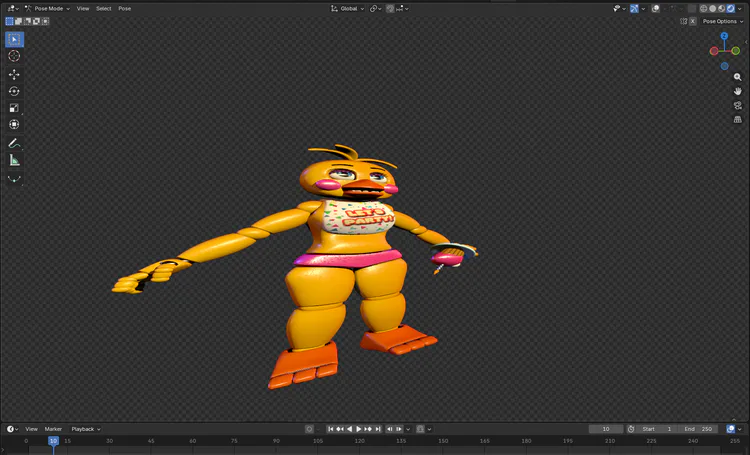The image size is (750, 455).
Task: Click the green Y axis on navigation gizmo
Action: tap(736, 51)
